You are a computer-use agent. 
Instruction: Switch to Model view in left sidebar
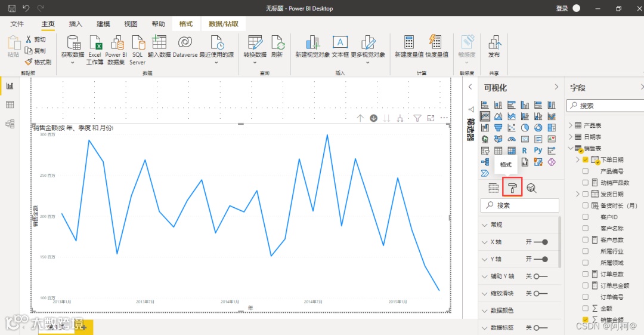[10, 124]
